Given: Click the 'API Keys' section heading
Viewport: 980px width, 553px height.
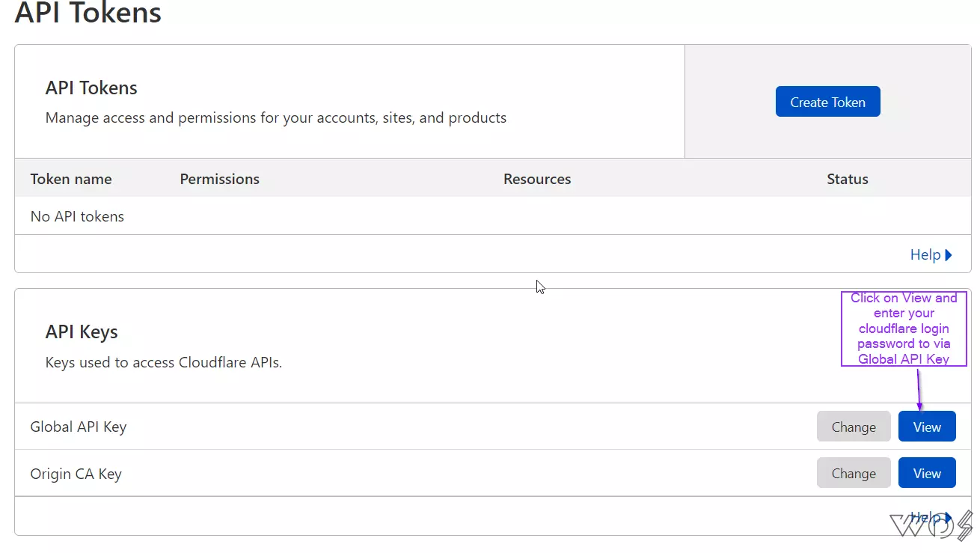Looking at the screenshot, I should click(x=82, y=332).
